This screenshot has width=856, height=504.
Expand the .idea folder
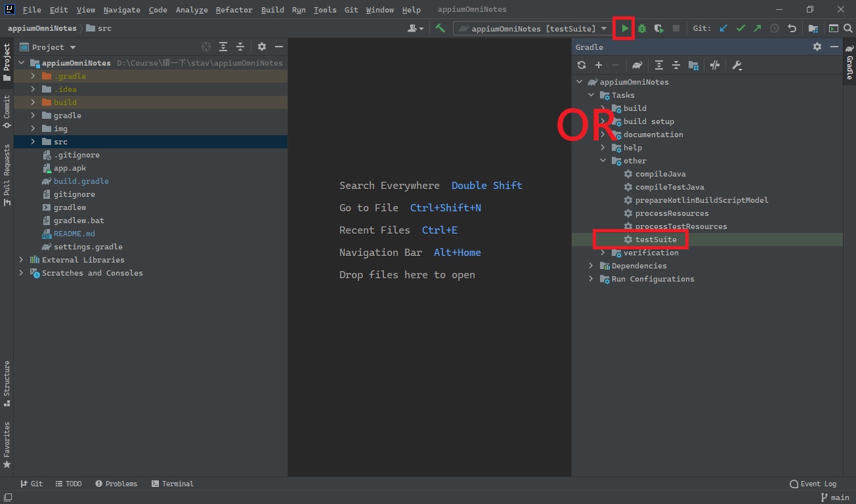pos(33,89)
